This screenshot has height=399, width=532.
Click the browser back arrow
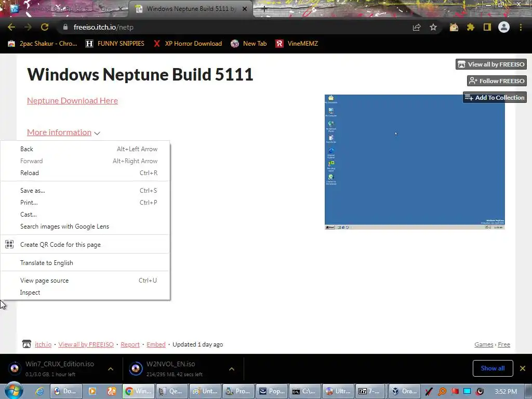pos(11,27)
